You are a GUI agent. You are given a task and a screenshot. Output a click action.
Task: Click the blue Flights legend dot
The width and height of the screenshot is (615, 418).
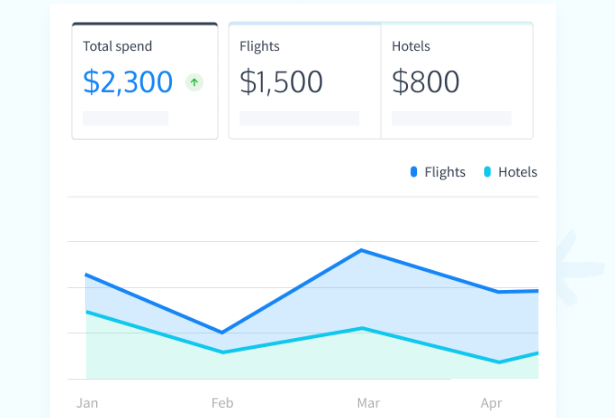pyautogui.click(x=413, y=172)
